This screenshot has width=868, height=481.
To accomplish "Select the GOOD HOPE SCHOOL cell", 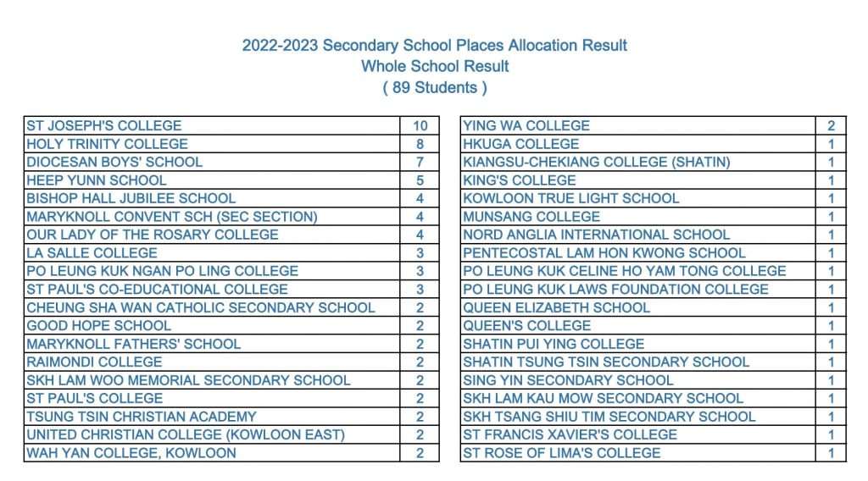I will coord(99,326).
